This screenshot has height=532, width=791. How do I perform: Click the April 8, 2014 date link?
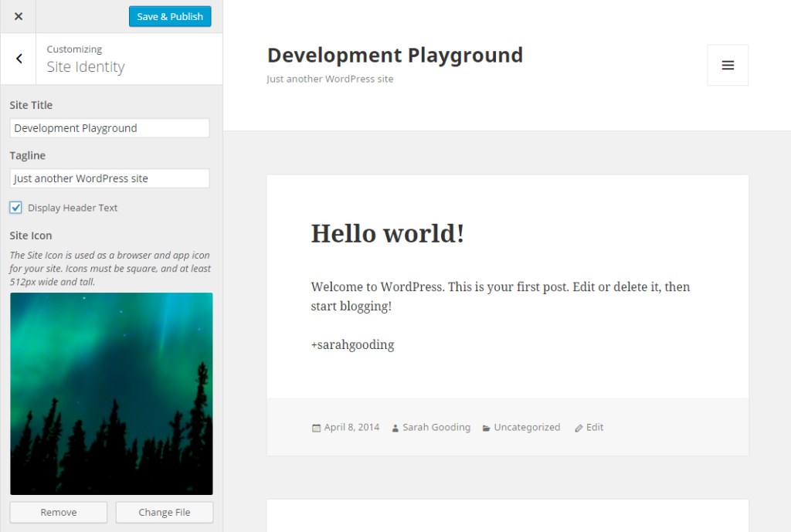(351, 427)
